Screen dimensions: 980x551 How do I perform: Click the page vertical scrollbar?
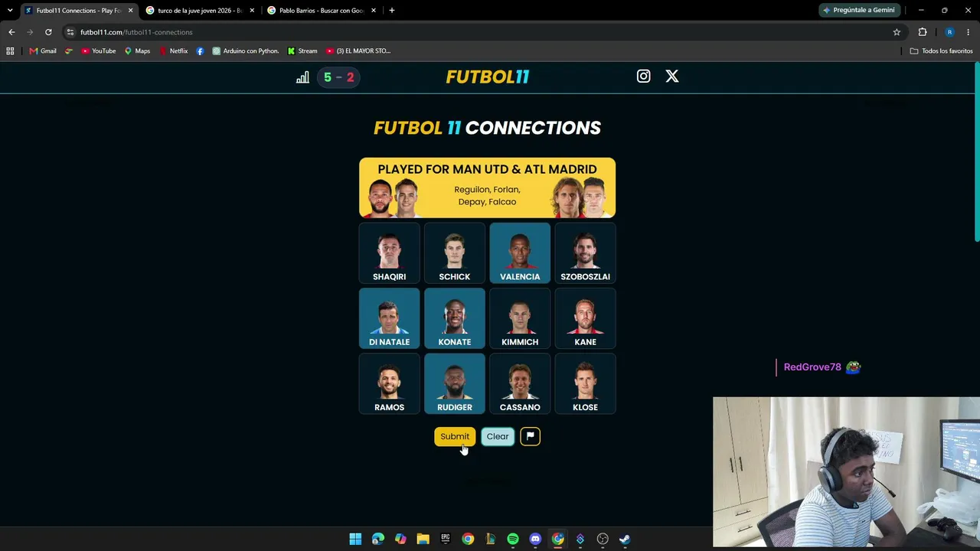[977, 153]
